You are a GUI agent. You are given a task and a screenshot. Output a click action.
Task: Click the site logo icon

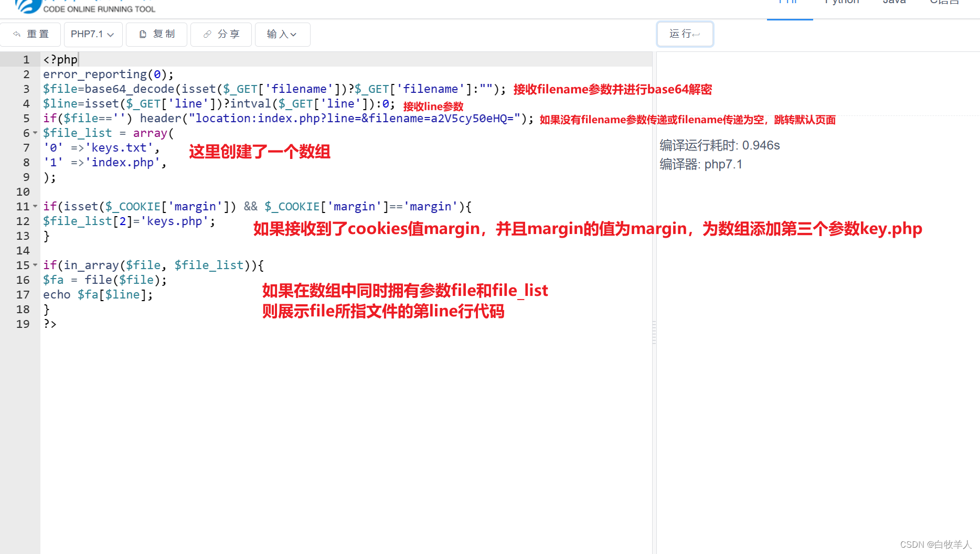(28, 6)
